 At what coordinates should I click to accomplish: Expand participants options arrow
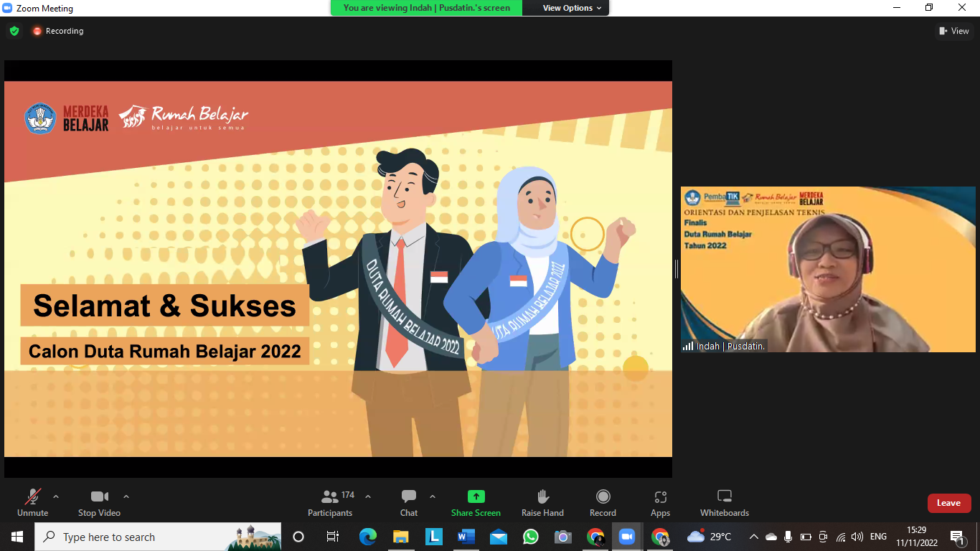368,496
